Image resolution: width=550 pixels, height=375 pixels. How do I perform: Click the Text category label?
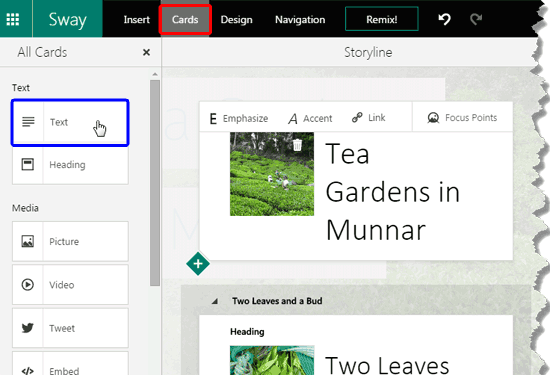coord(21,88)
